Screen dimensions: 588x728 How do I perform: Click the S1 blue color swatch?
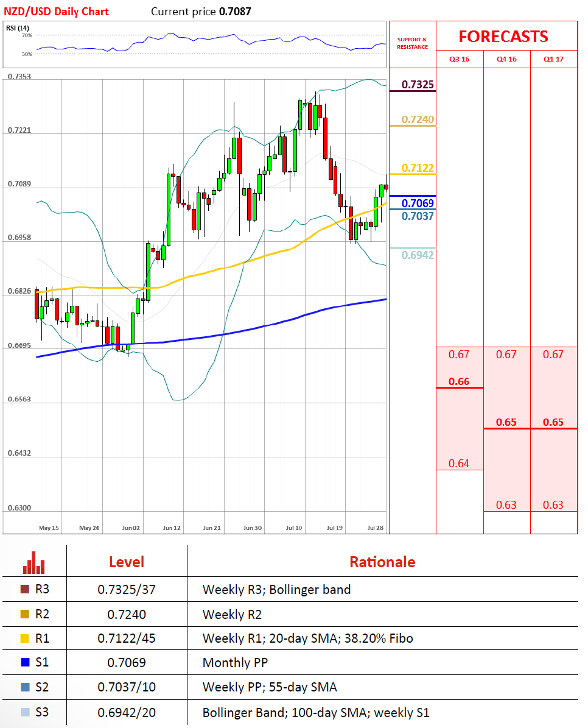[25, 662]
